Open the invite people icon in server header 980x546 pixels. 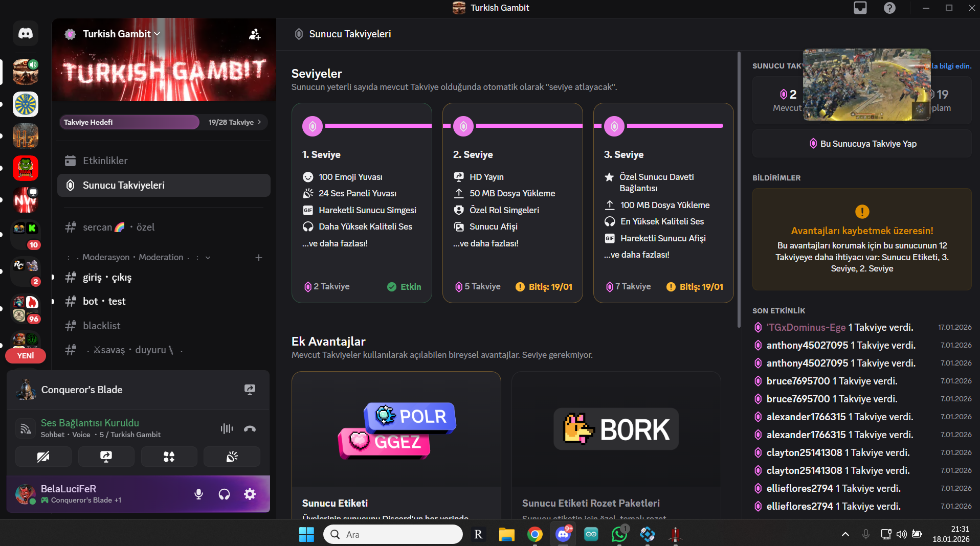pyautogui.click(x=255, y=34)
